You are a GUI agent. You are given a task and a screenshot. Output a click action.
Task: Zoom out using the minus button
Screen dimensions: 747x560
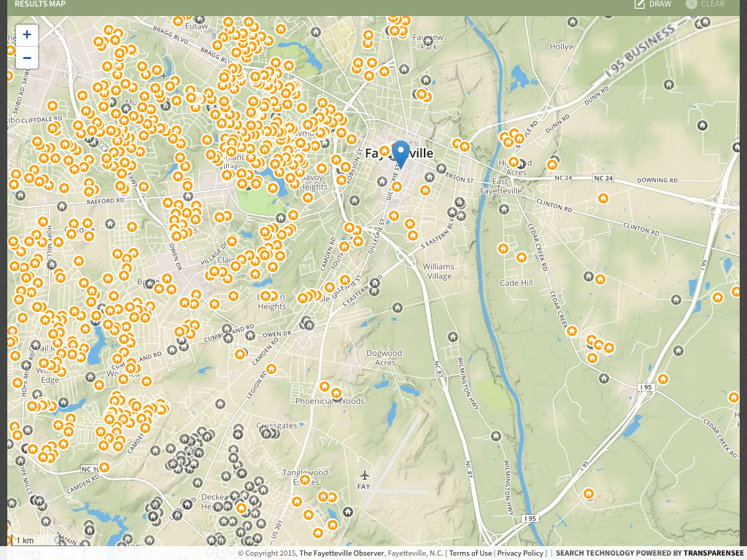(x=27, y=58)
